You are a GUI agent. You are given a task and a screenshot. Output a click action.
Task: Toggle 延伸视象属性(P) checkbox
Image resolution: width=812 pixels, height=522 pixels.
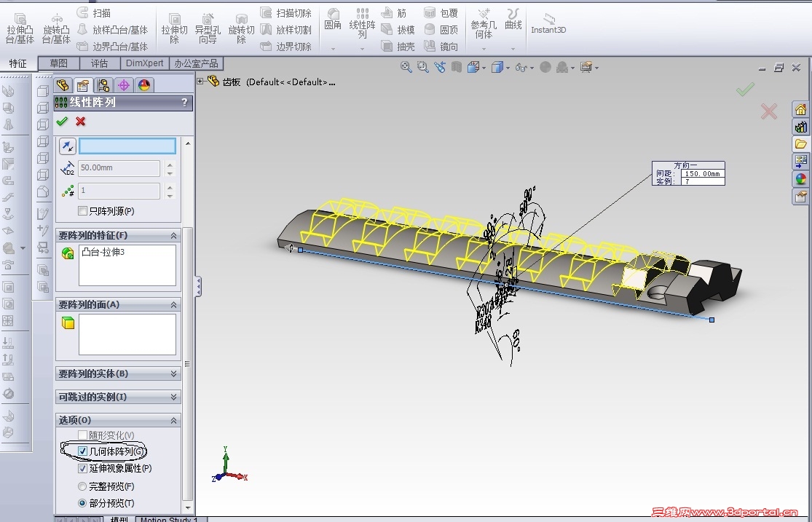click(x=82, y=468)
